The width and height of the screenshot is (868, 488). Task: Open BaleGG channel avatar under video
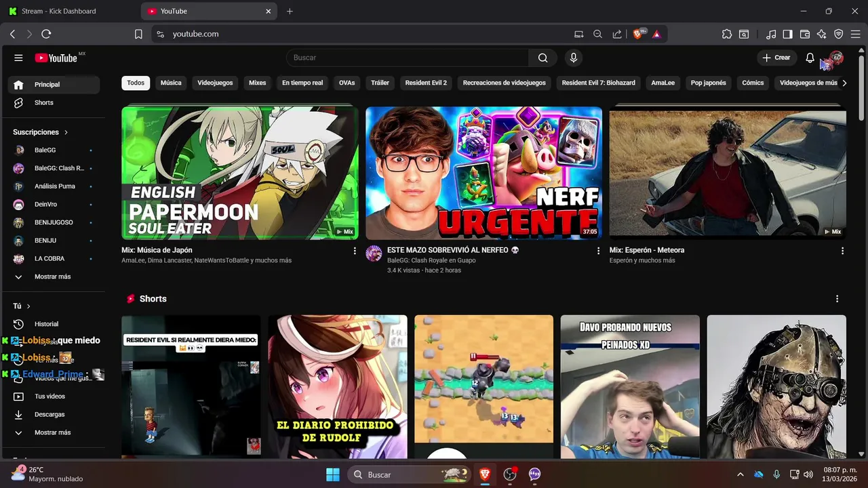click(374, 253)
